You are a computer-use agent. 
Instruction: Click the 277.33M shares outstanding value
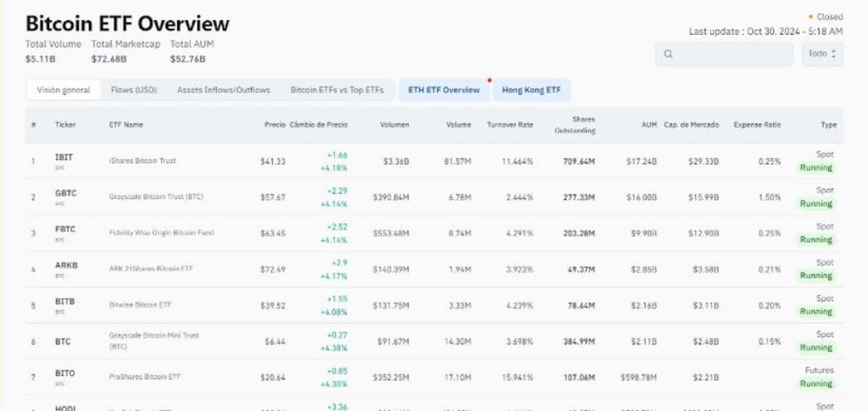pos(580,197)
